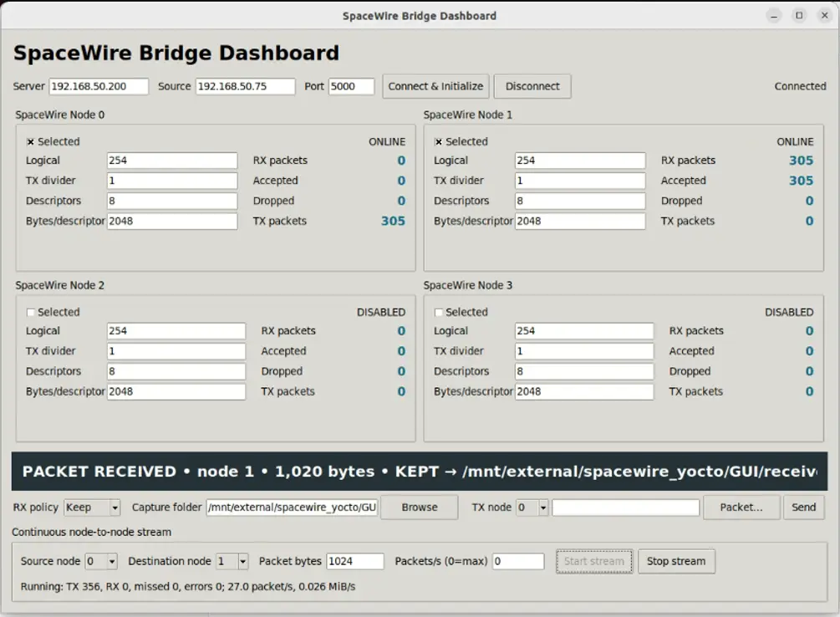Click the Stop stream button
The image size is (840, 617).
[676, 561]
